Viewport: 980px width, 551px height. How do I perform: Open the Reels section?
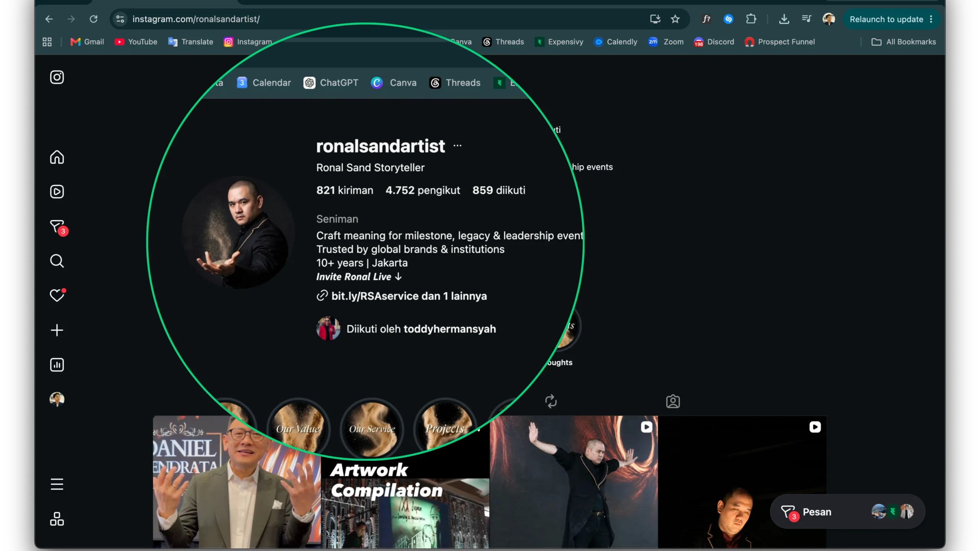[57, 192]
